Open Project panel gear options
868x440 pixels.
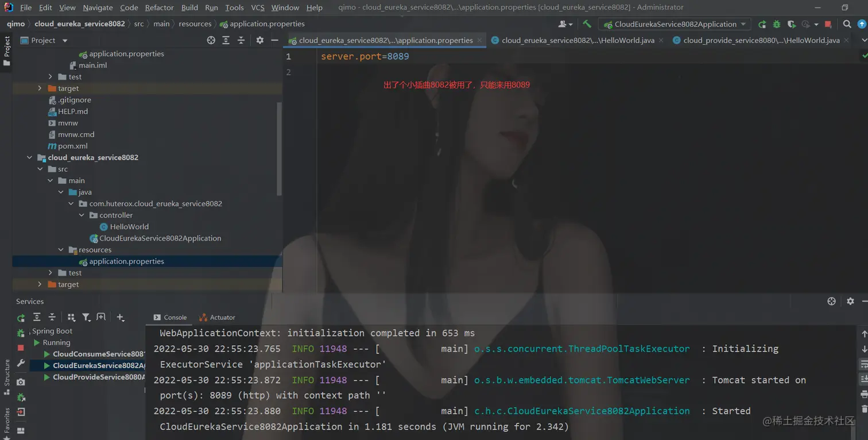[x=260, y=40]
